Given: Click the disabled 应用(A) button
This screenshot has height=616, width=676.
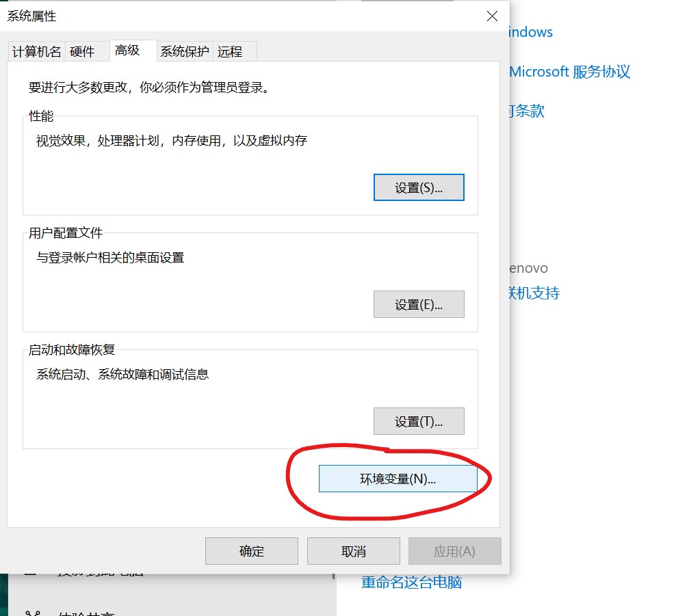Looking at the screenshot, I should pyautogui.click(x=455, y=551).
